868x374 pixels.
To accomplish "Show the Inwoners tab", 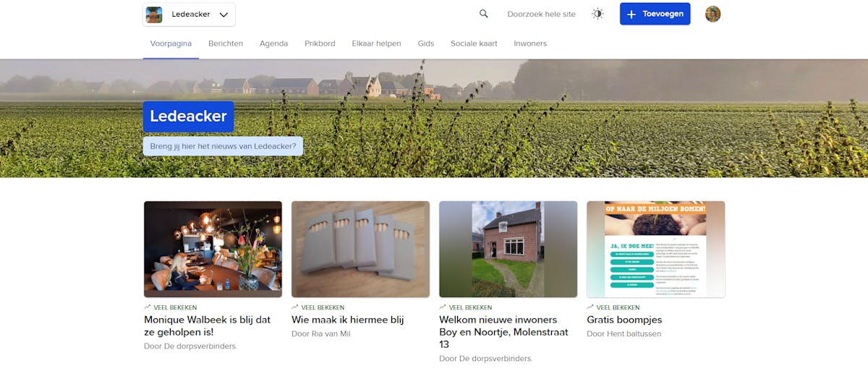I will pos(530,43).
